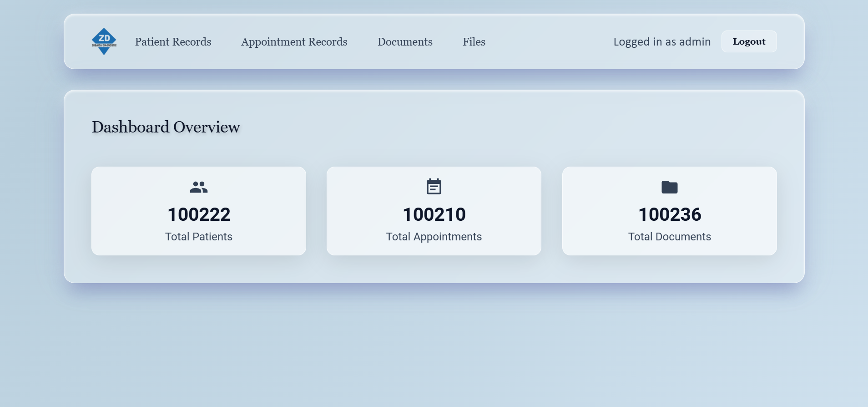Click the ZD Zubaida Diagnostic logo
Image resolution: width=868 pixels, height=407 pixels.
(x=104, y=41)
